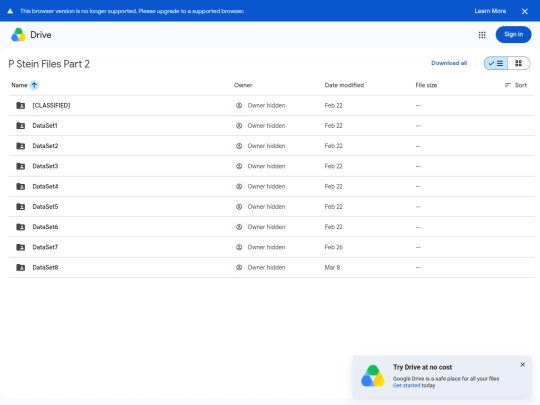This screenshot has height=405, width=540.
Task: Close the Try Drive promo popup
Action: coord(522,364)
